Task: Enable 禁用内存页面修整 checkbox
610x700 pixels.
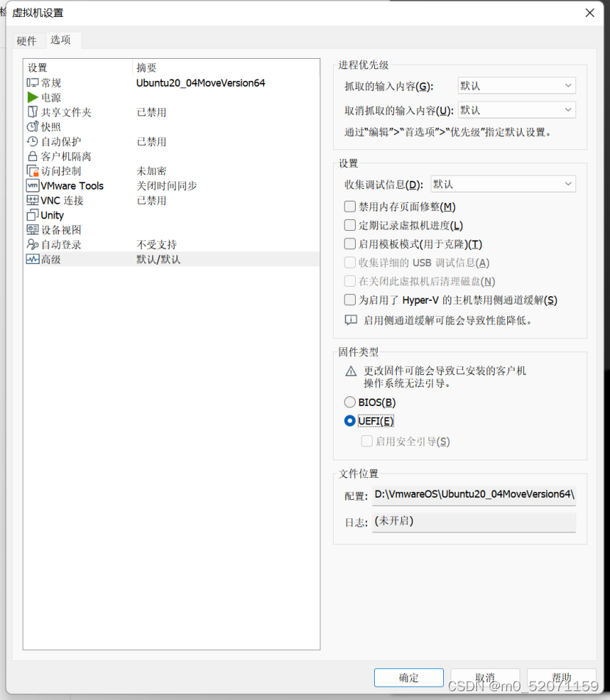Action: (350, 206)
